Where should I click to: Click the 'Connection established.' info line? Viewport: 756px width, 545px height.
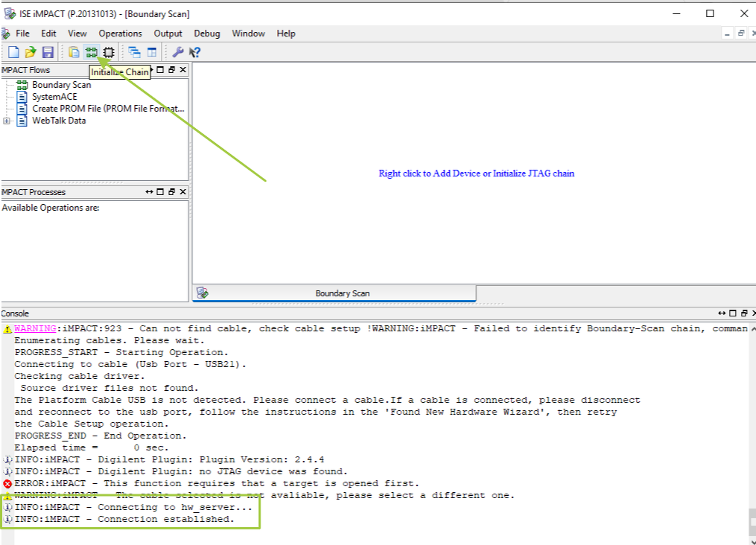pos(124,519)
